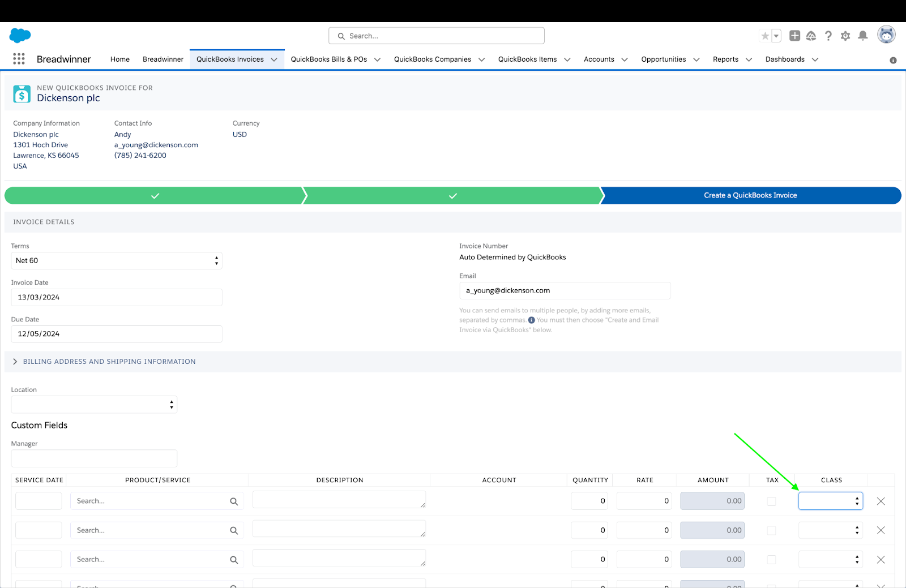906x588 pixels.
Task: Click the first completed checkmark step
Action: point(155,195)
